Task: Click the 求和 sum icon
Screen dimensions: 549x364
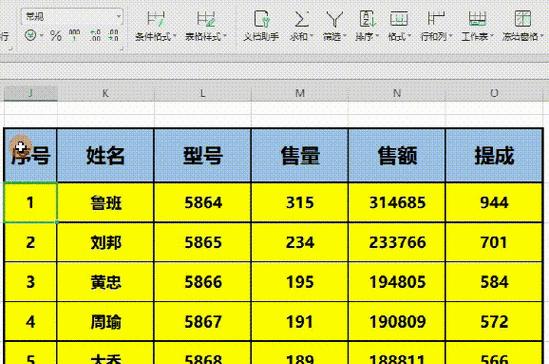Action: (x=301, y=26)
